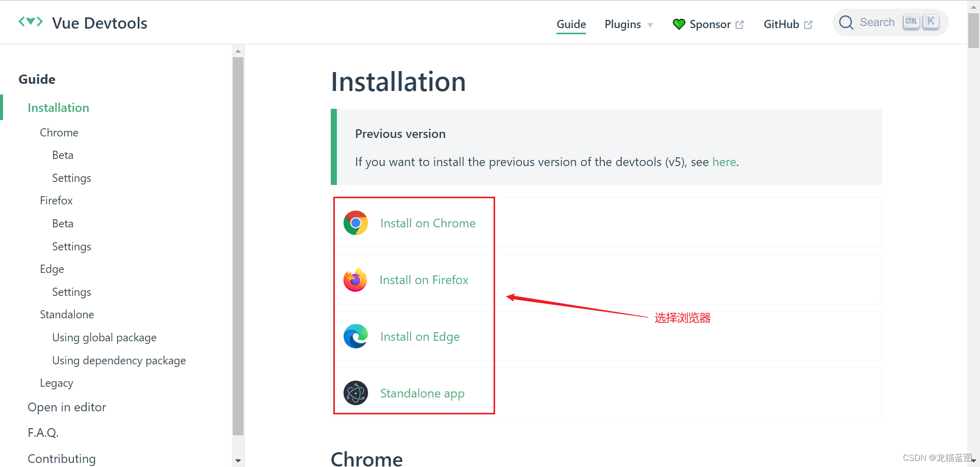Image resolution: width=980 pixels, height=467 pixels.
Task: Go to Edge section in sidebar
Action: (x=52, y=269)
